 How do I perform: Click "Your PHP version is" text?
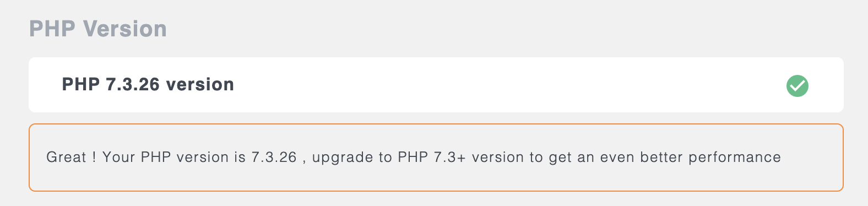click(x=174, y=157)
